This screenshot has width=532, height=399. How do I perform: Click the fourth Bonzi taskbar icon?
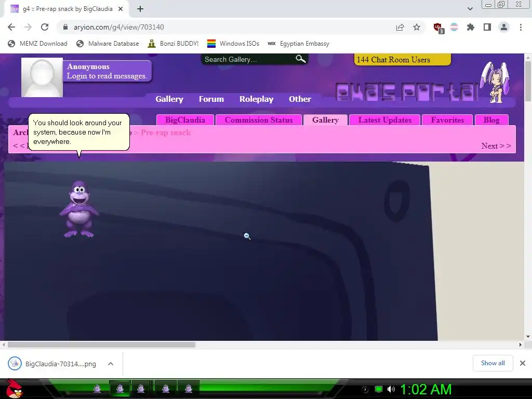tap(166, 389)
